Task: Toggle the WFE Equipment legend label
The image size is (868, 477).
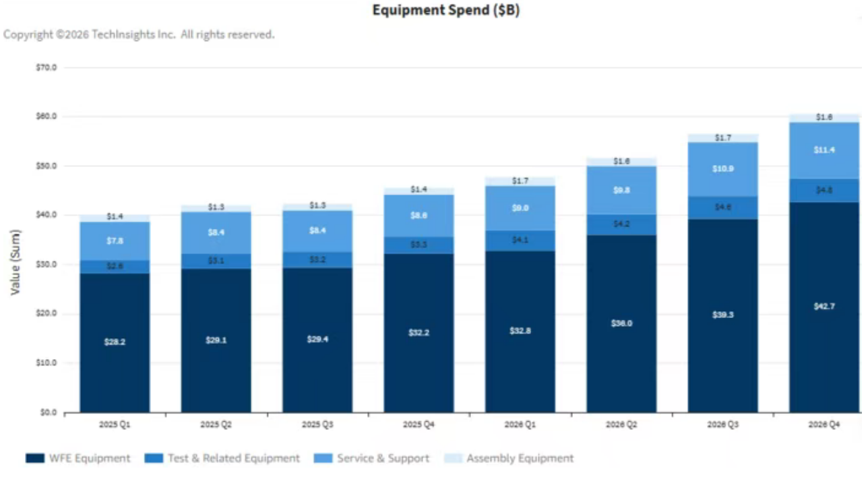Action: pyautogui.click(x=90, y=458)
